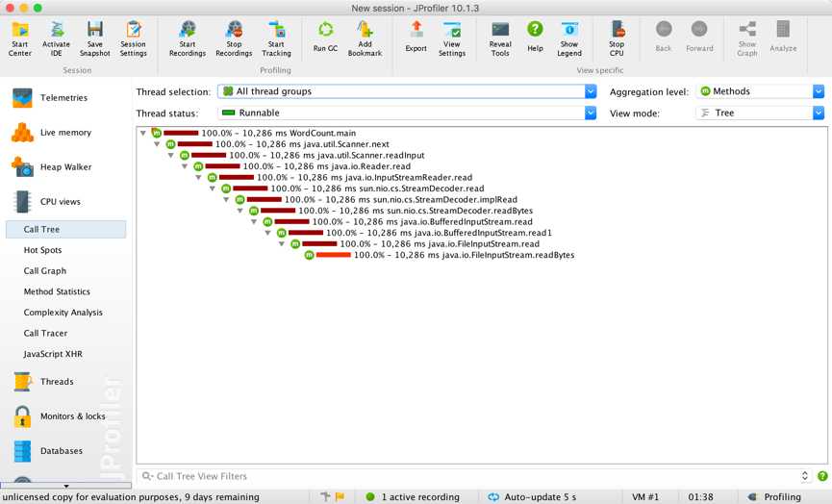Click the Forward navigation icon
This screenshot has height=504, width=832.
[699, 37]
